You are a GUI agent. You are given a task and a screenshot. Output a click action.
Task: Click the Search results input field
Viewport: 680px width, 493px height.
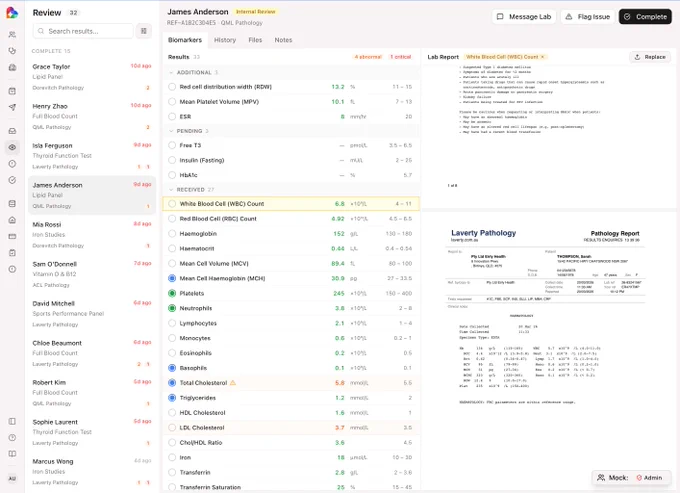83,31
